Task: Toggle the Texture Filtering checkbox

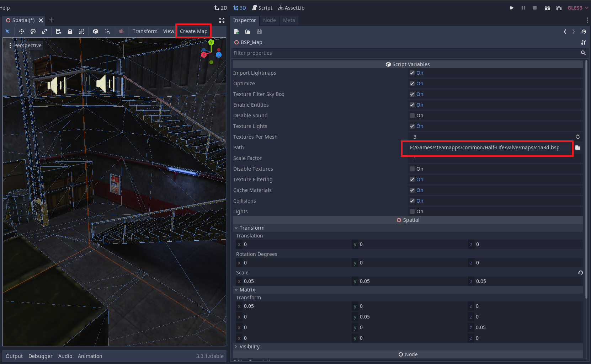Action: (412, 180)
